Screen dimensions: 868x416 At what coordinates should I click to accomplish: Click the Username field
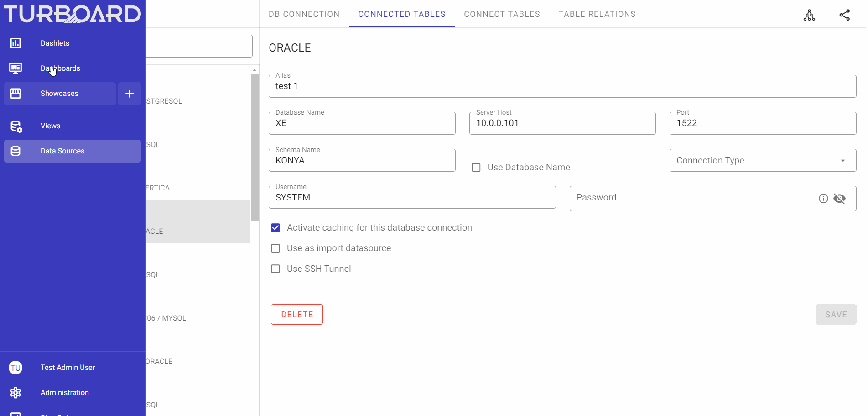click(x=412, y=197)
